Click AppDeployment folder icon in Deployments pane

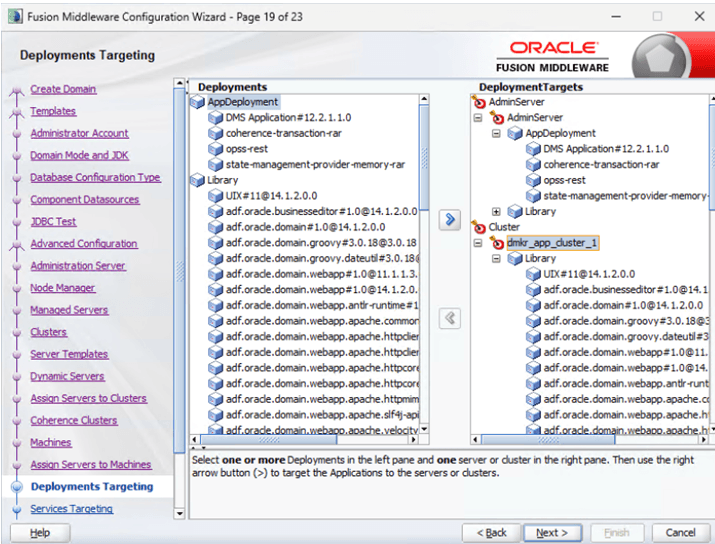click(197, 102)
